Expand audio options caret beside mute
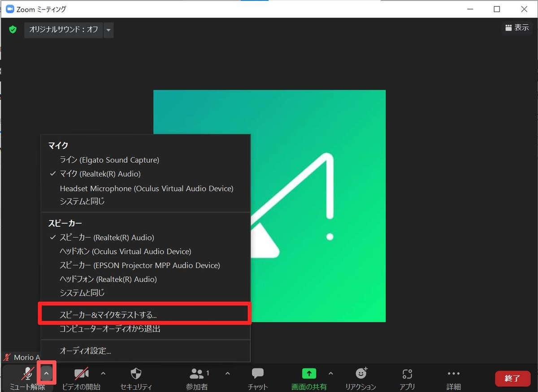538x392 pixels. (47, 373)
